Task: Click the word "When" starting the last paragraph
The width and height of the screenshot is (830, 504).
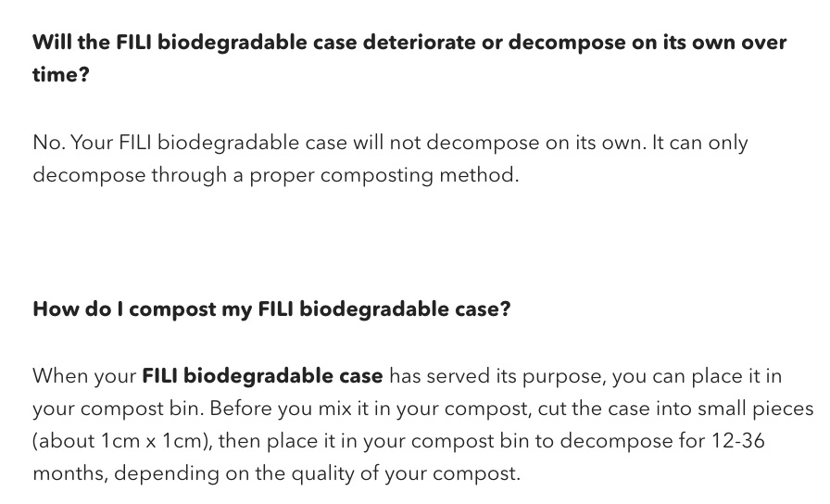Action: pos(60,376)
